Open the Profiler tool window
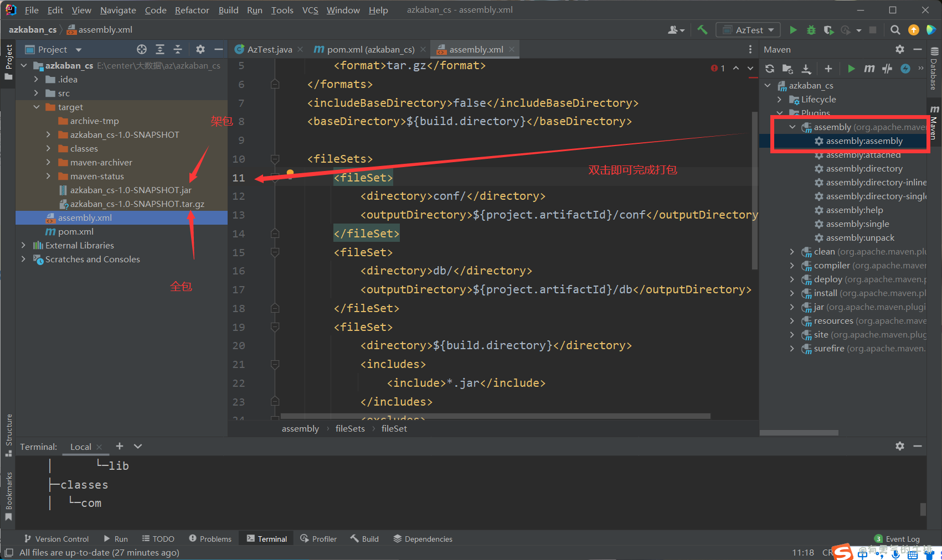Image resolution: width=942 pixels, height=560 pixels. point(318,538)
